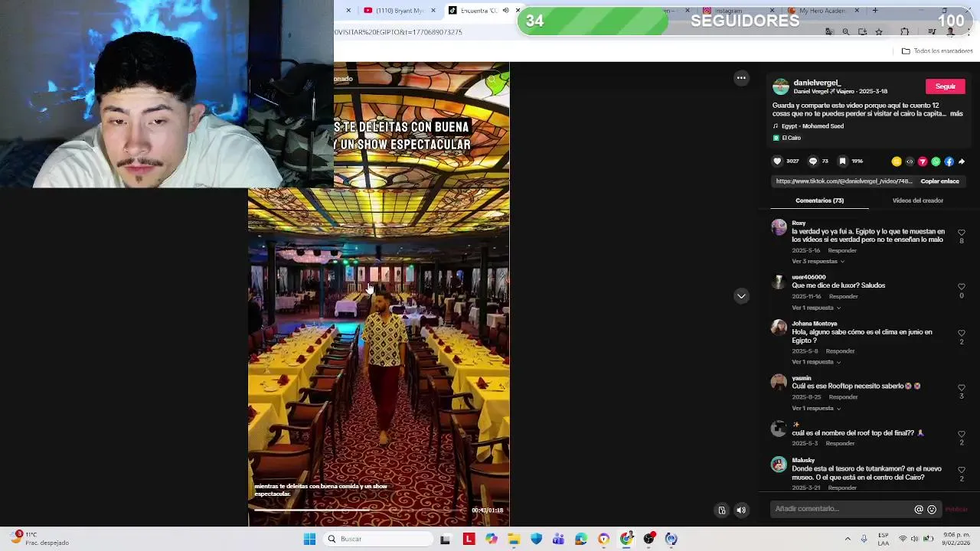
Task: Open the 'Egypt - Mohamed Saed' sound
Action: [812, 126]
